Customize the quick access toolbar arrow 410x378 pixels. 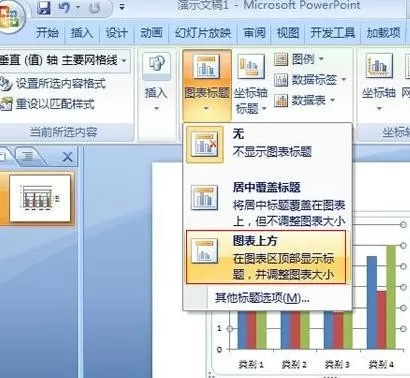tap(122, 7)
